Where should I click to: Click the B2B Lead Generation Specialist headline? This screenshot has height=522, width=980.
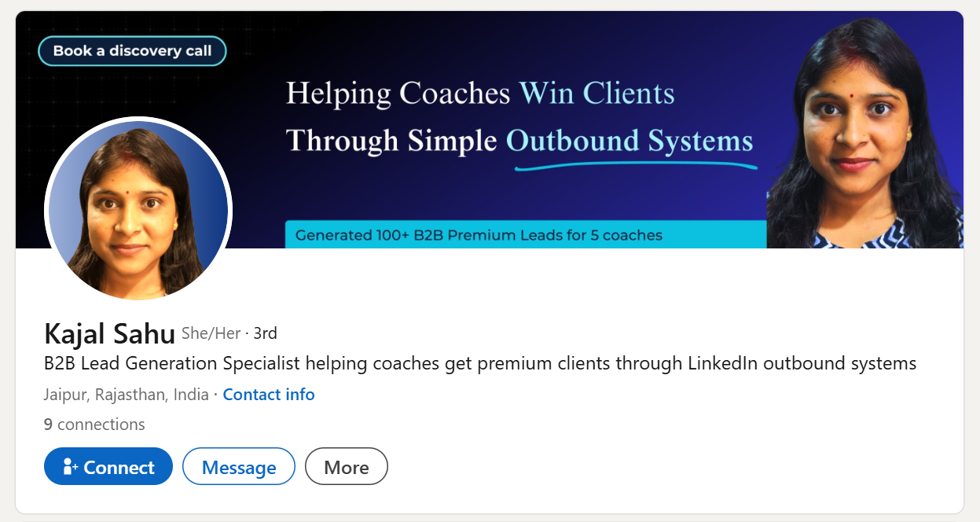(x=480, y=363)
